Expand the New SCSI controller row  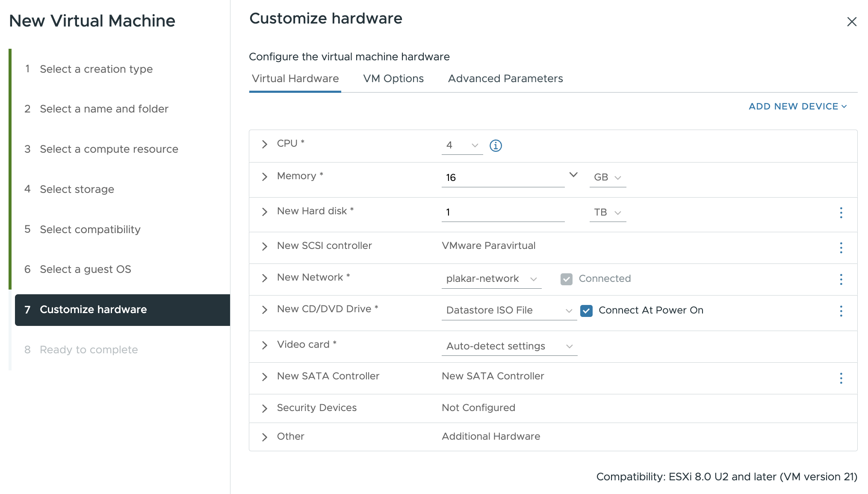tap(265, 246)
